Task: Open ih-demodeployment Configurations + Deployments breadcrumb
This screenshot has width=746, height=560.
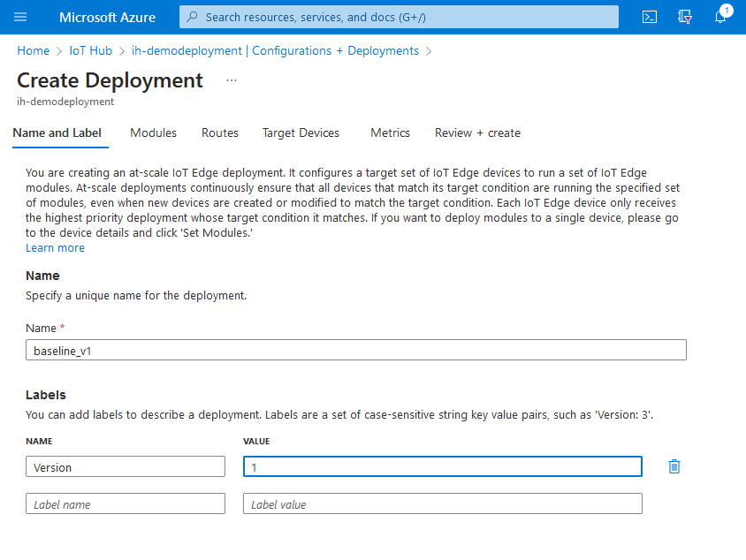Action: [x=275, y=50]
